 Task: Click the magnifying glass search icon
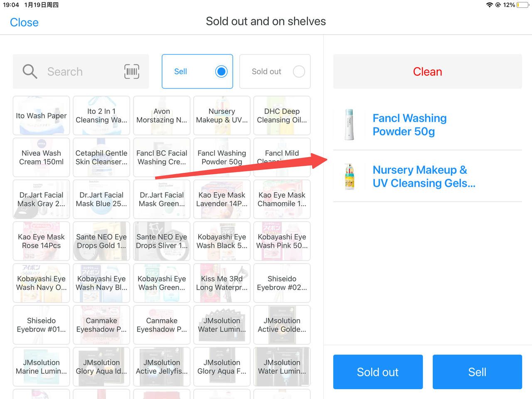point(30,71)
